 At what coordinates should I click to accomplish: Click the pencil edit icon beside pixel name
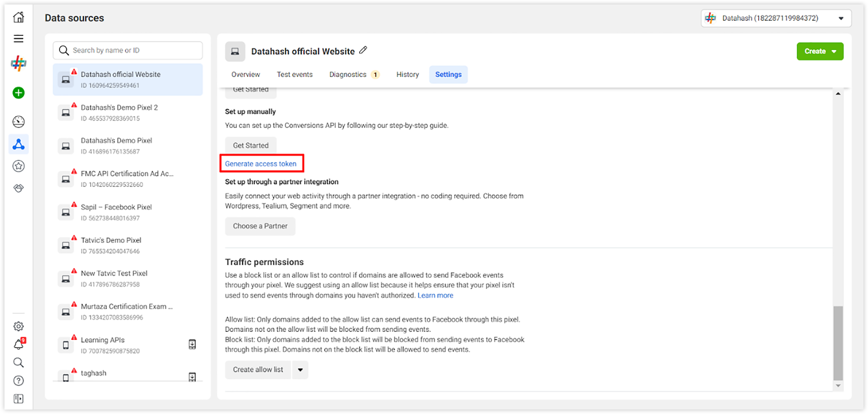[363, 50]
